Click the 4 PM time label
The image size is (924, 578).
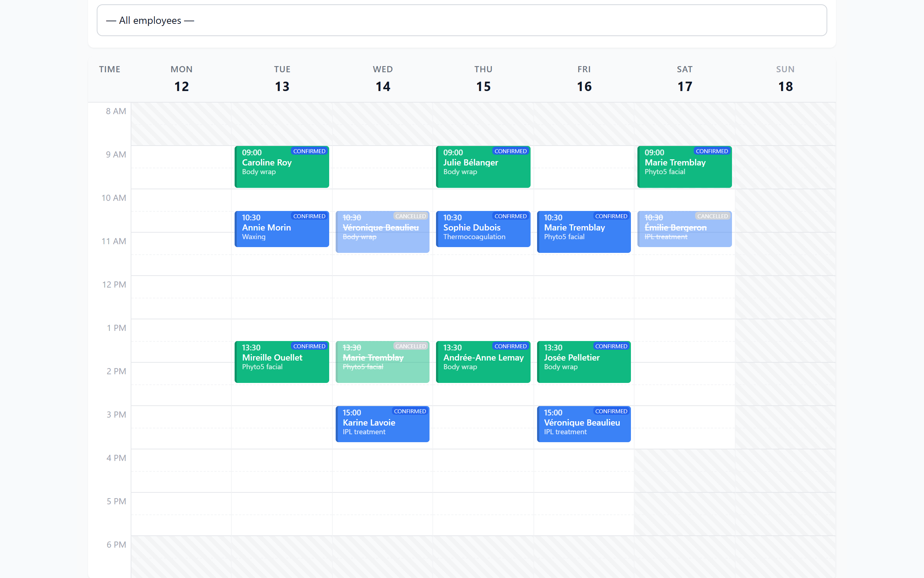tap(116, 458)
